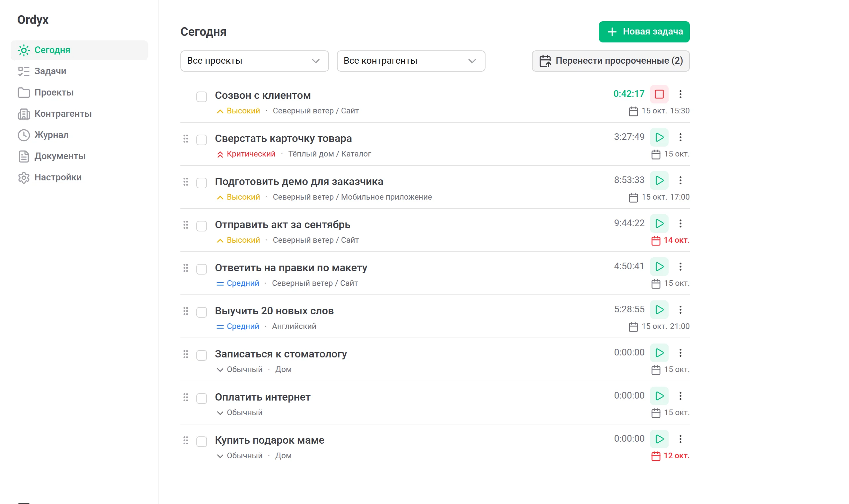Open more options for Отправить акт за сентябрь

(x=680, y=223)
